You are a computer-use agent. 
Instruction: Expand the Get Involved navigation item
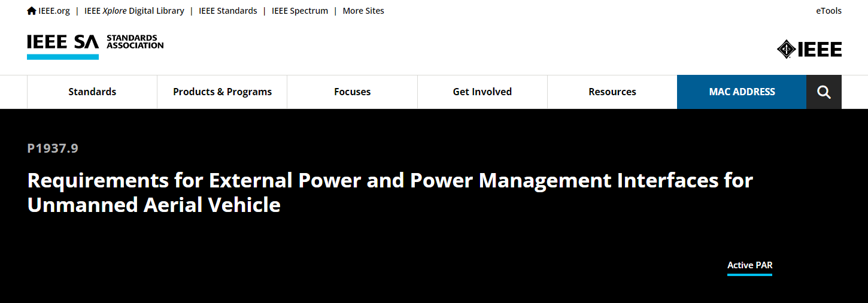pos(482,92)
